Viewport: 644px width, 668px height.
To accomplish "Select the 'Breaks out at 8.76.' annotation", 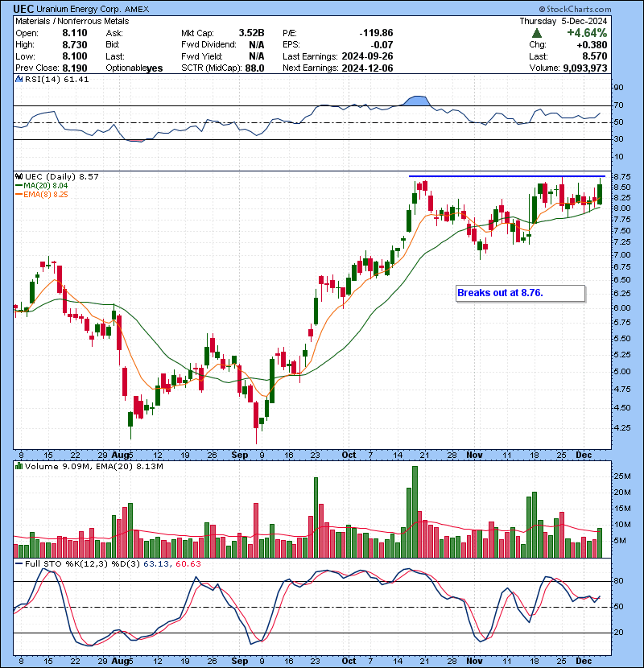I will click(500, 292).
